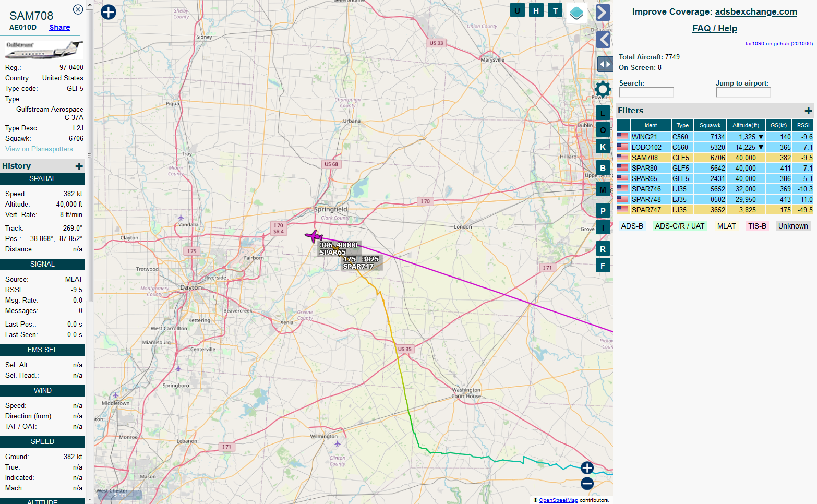Select SAM708 row in aircraft table
Viewport: 817px width, 504px height.
point(715,158)
